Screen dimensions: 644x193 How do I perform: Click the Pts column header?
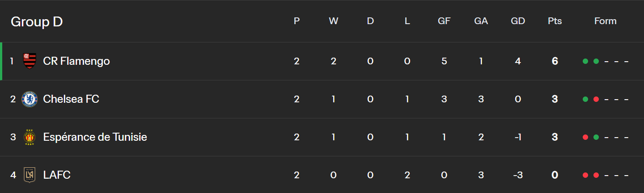[x=555, y=21]
